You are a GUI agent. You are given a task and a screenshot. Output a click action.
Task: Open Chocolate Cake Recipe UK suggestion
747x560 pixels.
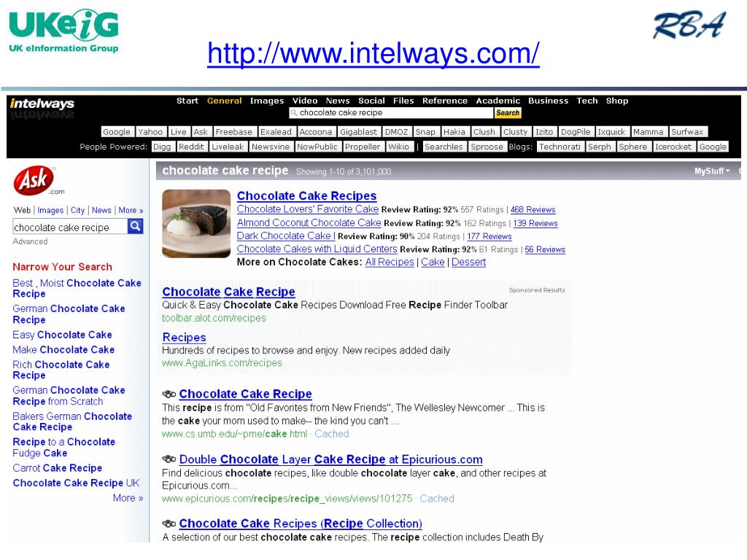pyautogui.click(x=76, y=483)
